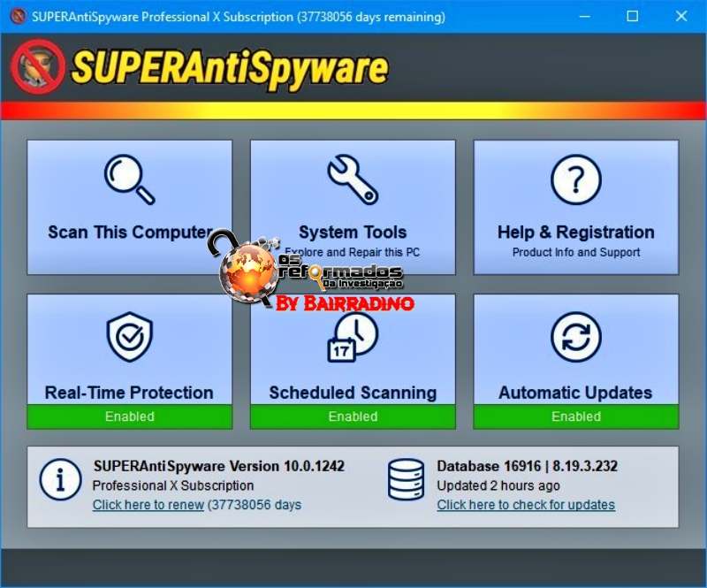Image resolution: width=707 pixels, height=588 pixels.
Task: Toggle Scheduled Scanning Enabled status bar
Action: pos(353,416)
